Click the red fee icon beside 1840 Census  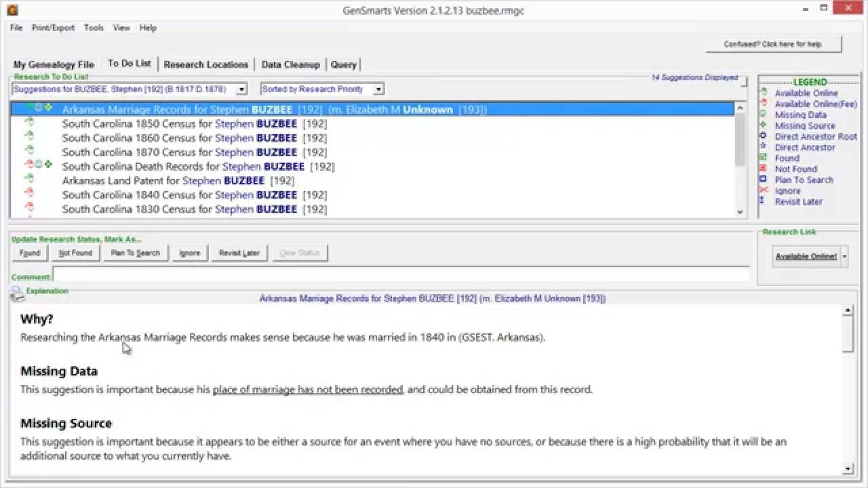click(x=29, y=194)
